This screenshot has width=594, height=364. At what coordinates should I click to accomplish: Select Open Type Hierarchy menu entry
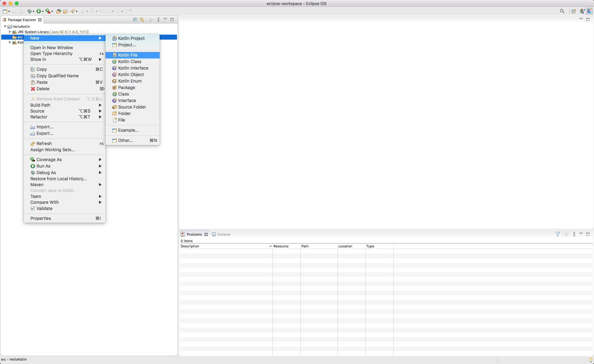click(x=65, y=54)
